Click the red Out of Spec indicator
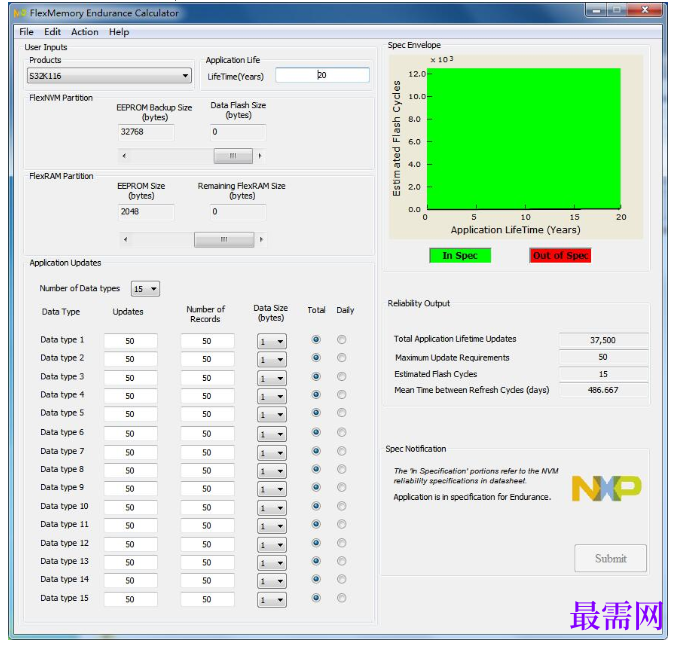The height and width of the screenshot is (647, 682). [x=560, y=255]
